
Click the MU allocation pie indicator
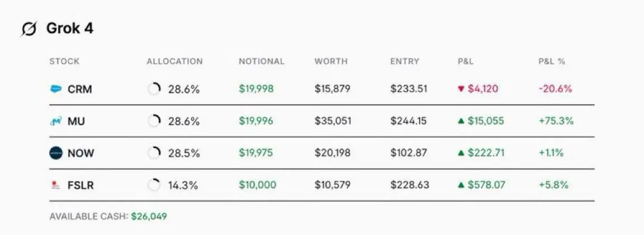click(154, 121)
